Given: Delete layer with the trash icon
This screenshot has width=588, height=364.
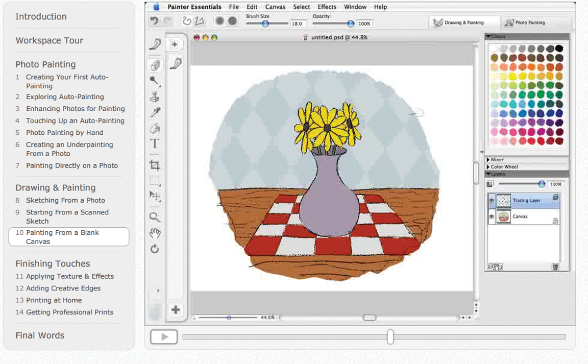Looking at the screenshot, I should (x=555, y=266).
